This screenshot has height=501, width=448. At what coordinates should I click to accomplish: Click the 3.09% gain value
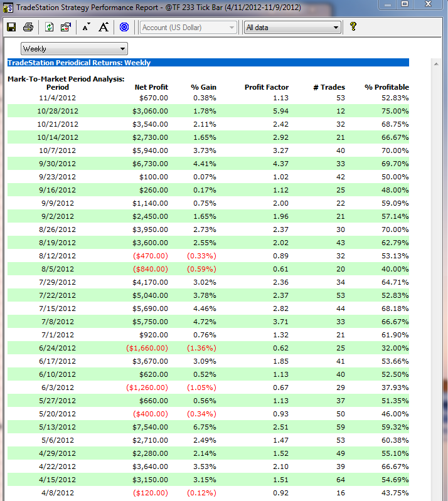tap(205, 361)
